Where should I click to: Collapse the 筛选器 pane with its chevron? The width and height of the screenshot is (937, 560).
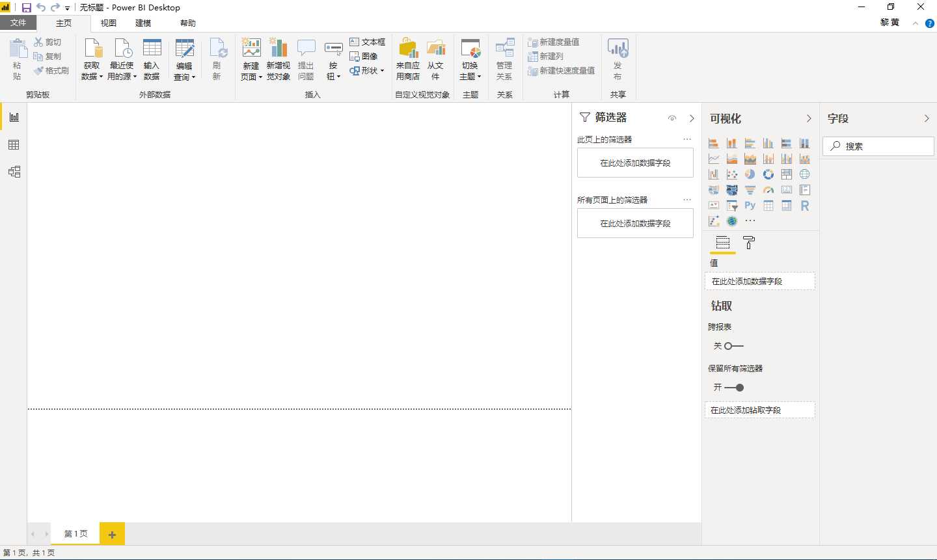pyautogui.click(x=692, y=118)
